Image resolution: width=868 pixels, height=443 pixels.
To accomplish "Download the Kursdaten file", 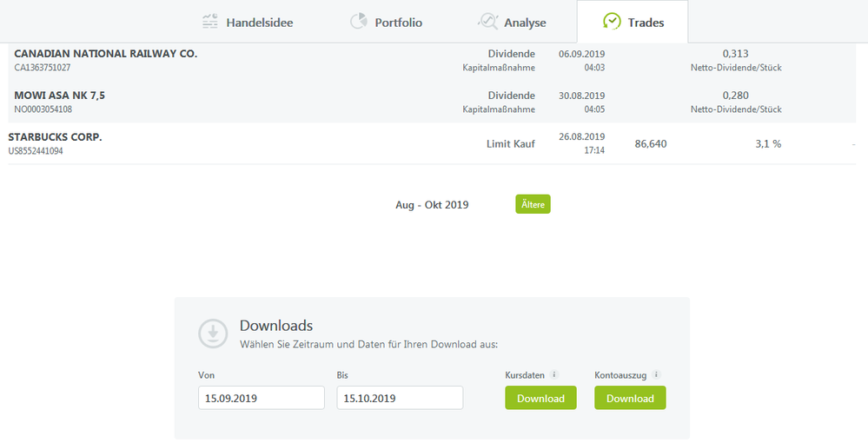I will (540, 398).
